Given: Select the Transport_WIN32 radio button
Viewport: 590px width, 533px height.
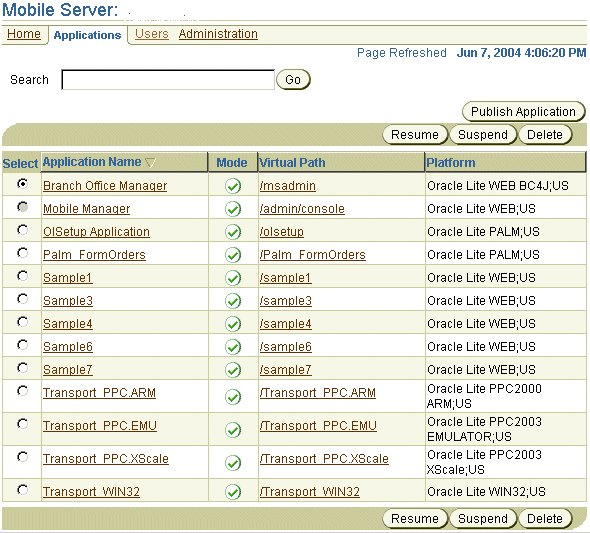Looking at the screenshot, I should [x=23, y=490].
